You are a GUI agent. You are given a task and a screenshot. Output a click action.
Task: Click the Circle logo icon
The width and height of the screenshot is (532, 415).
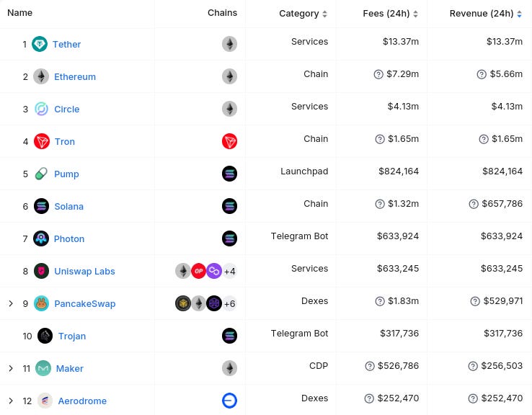tap(41, 109)
